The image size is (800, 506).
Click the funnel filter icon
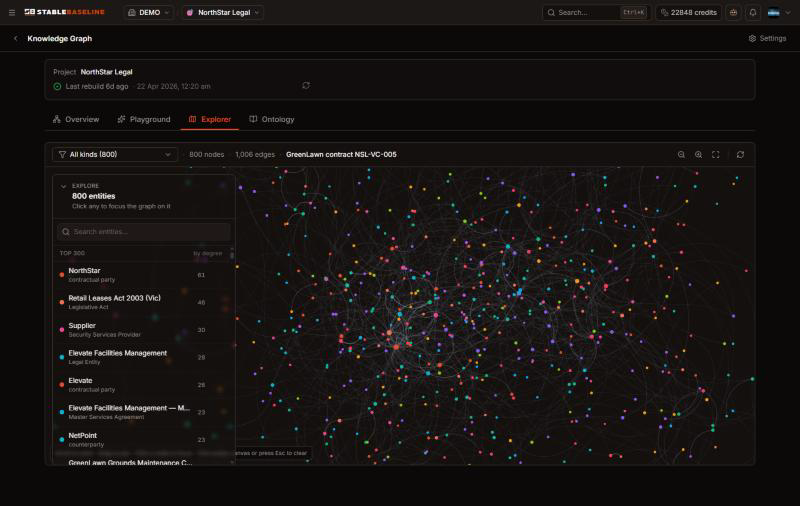pyautogui.click(x=62, y=155)
